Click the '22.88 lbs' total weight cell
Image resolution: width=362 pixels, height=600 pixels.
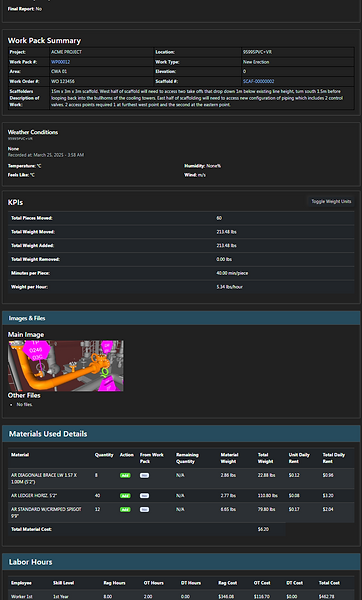pos(266,475)
